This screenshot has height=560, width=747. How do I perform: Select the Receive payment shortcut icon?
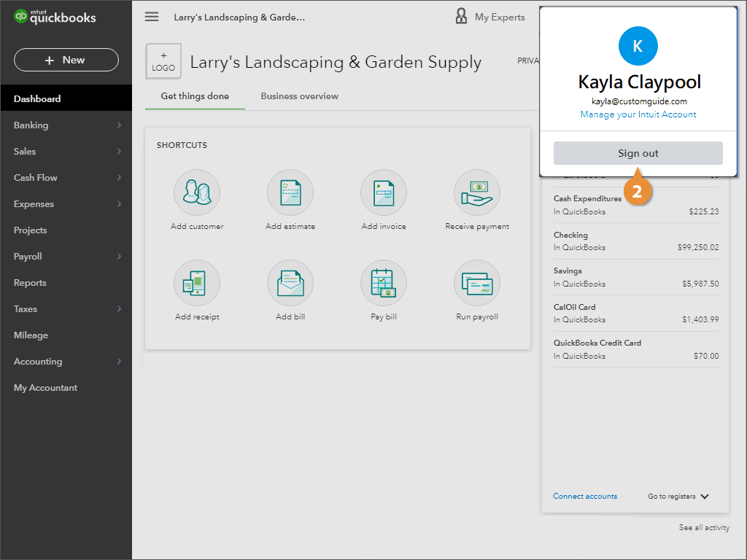coord(477,193)
